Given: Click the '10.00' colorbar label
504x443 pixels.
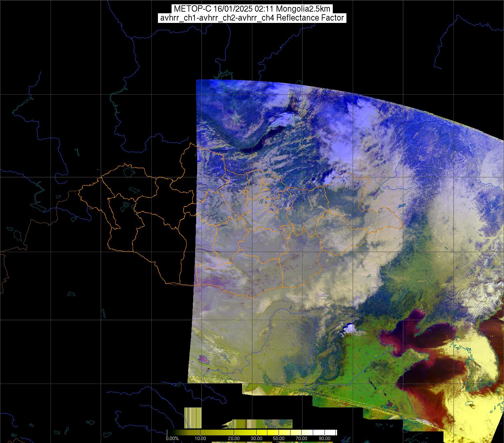Looking at the screenshot, I should click(200, 439).
